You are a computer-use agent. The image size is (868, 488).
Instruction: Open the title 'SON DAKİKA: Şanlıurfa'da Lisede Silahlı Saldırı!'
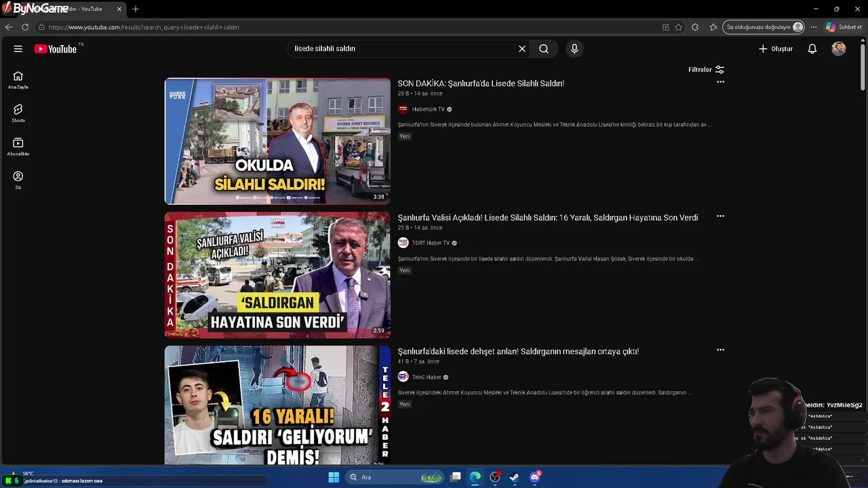coord(481,83)
